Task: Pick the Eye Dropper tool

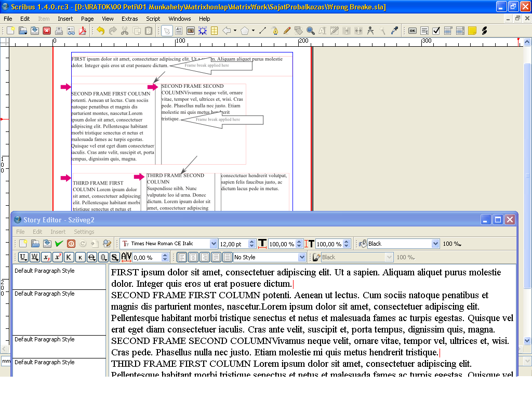Action: coord(394,31)
